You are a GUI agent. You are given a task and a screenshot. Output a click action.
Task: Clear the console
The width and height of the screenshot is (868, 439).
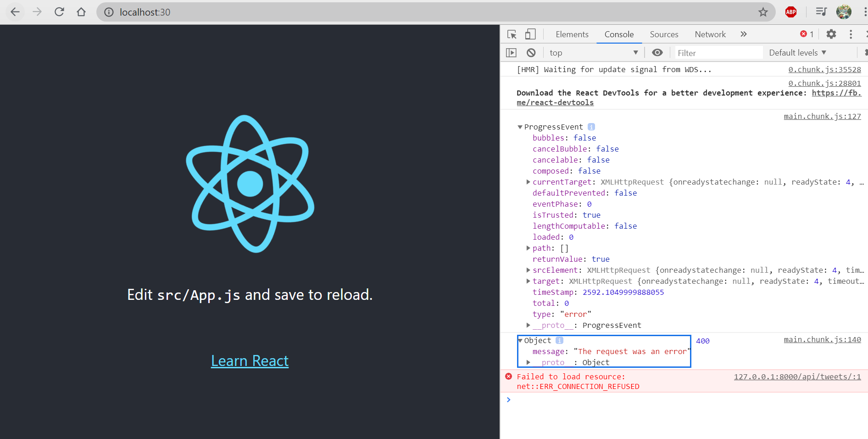[x=531, y=53]
